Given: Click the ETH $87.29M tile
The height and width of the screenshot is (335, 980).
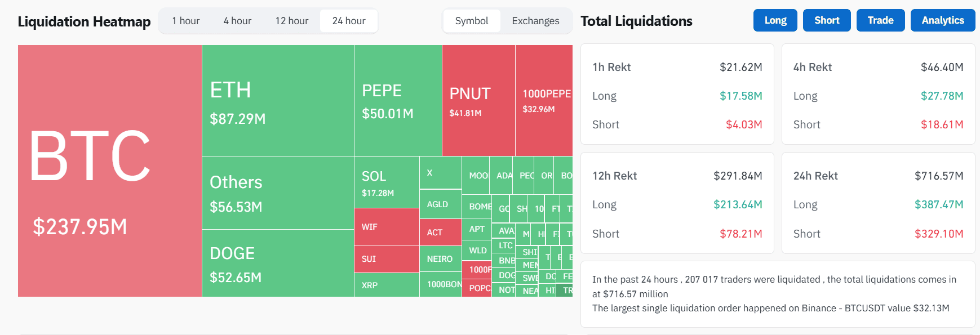Looking at the screenshot, I should 278,101.
